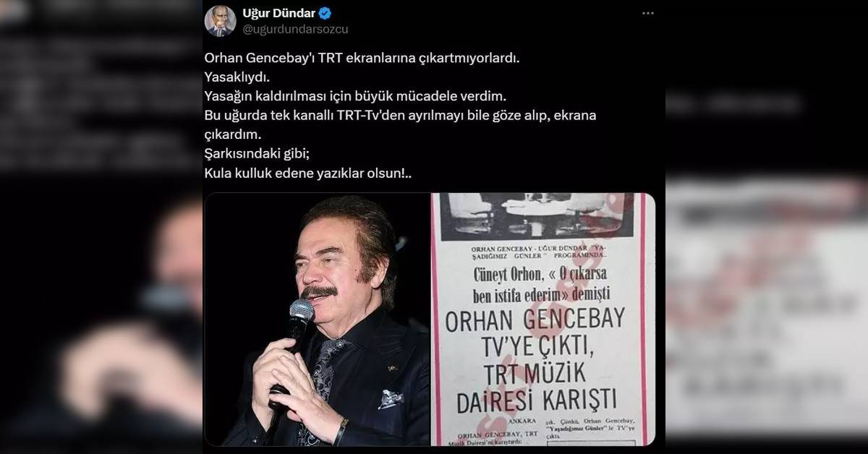Open Uğur Dündar's profile avatar
The image size is (868, 454).
[x=220, y=21]
